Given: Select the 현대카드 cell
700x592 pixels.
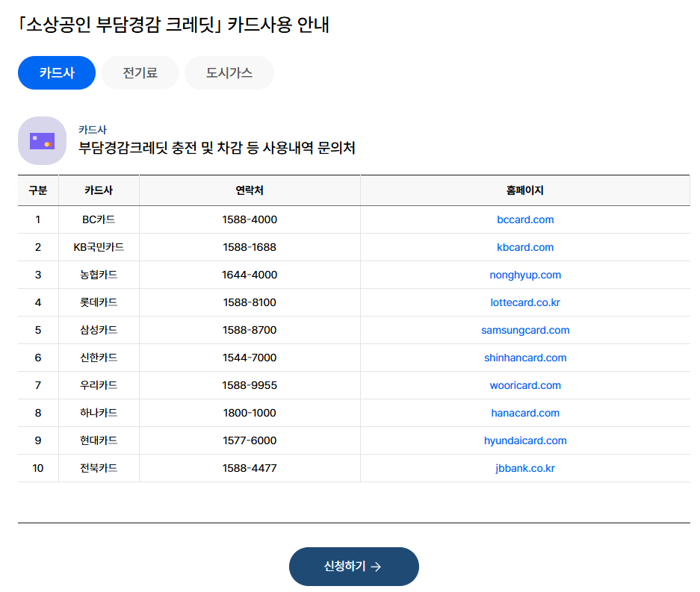Looking at the screenshot, I should pos(99,440).
